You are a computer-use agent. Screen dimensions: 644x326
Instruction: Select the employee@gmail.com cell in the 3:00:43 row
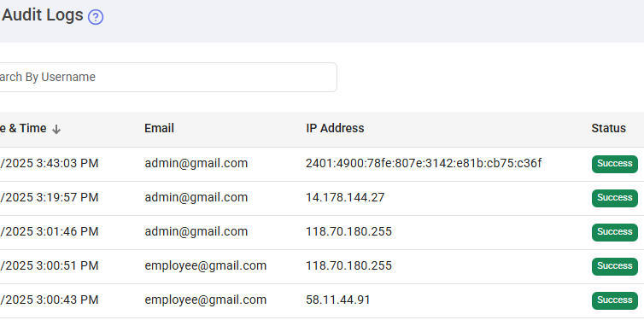[205, 300]
